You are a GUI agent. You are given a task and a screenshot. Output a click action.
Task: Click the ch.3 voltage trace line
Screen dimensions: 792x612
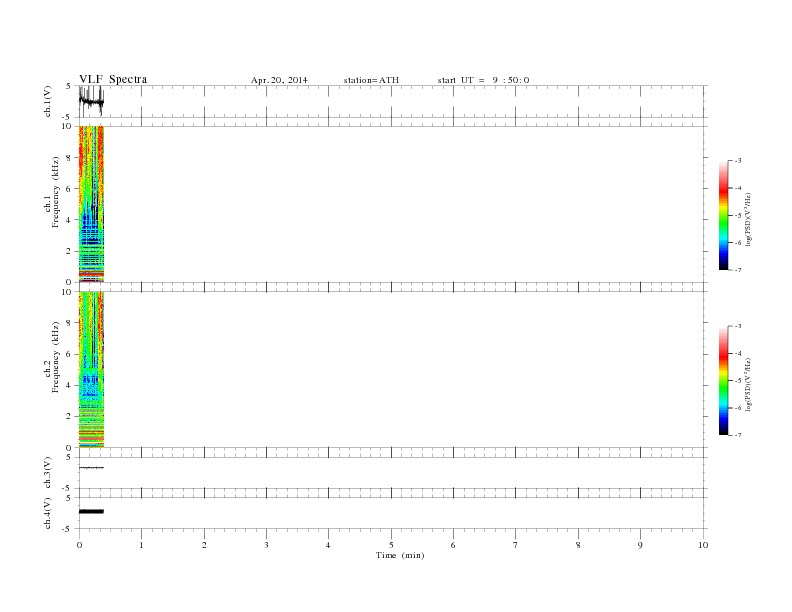tap(91, 468)
